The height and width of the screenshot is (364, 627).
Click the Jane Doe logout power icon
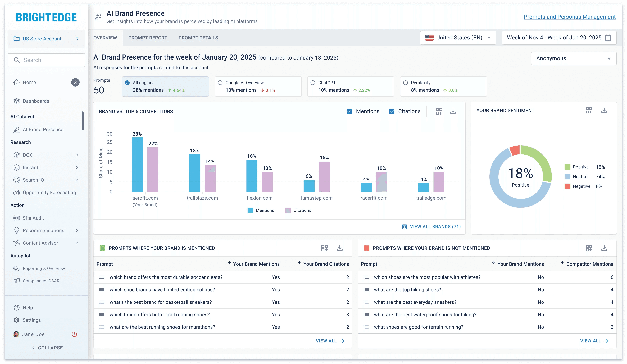pos(74,334)
